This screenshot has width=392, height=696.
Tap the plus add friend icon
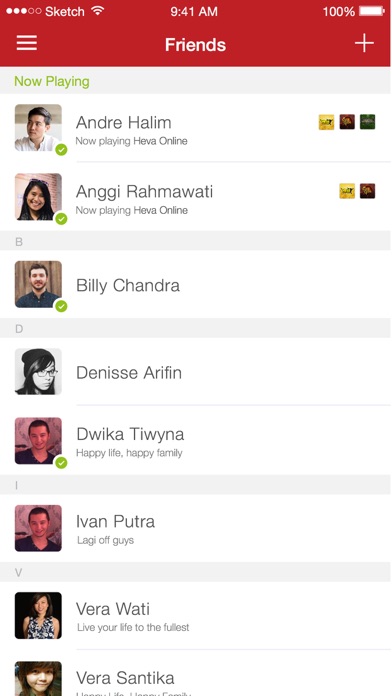coord(364,43)
